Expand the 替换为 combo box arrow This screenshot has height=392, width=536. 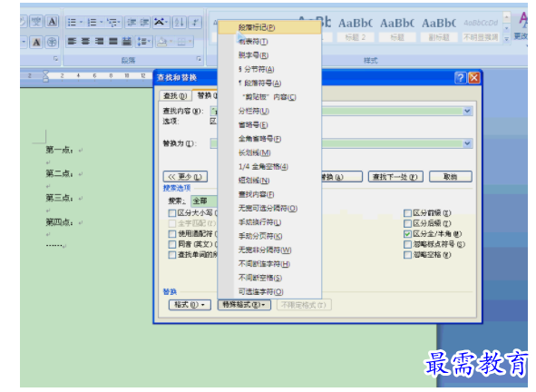[x=467, y=143]
